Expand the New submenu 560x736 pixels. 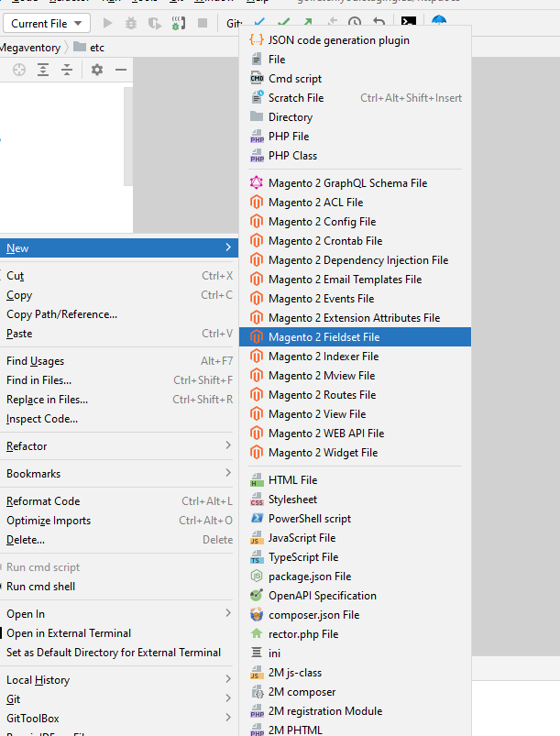119,247
